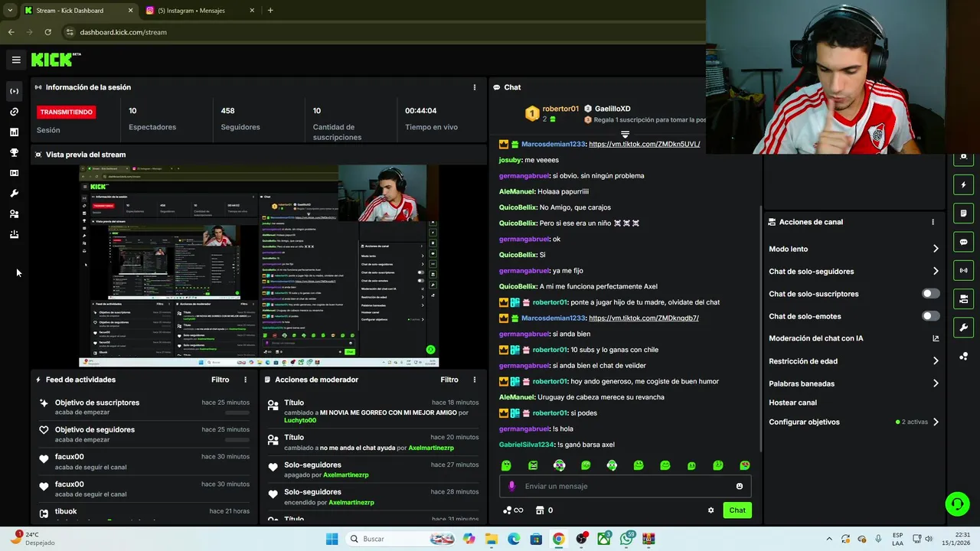The image size is (980, 551).
Task: Toggle Chat de solo-emotes switch
Action: tap(930, 316)
